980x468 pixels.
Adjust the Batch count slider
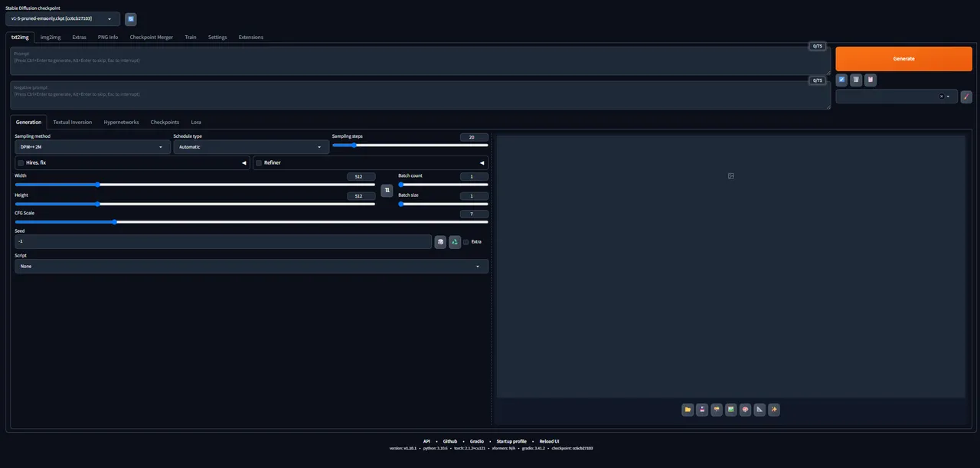443,184
